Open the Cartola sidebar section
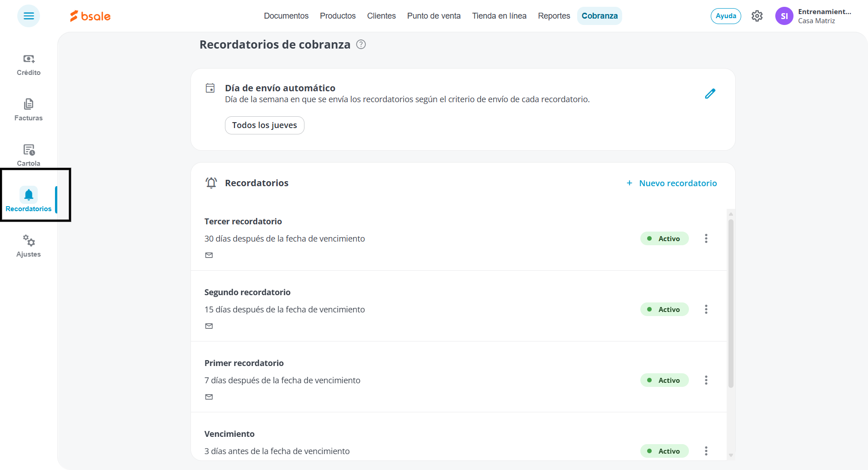868x470 pixels. point(29,156)
